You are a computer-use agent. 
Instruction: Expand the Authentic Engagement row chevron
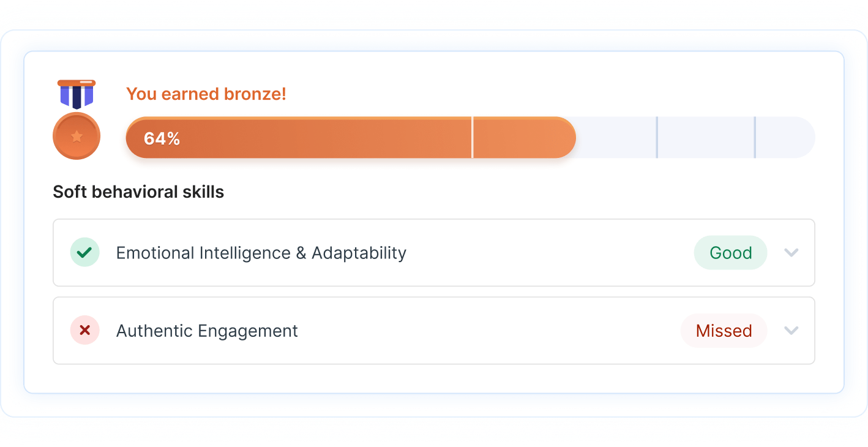pyautogui.click(x=791, y=331)
